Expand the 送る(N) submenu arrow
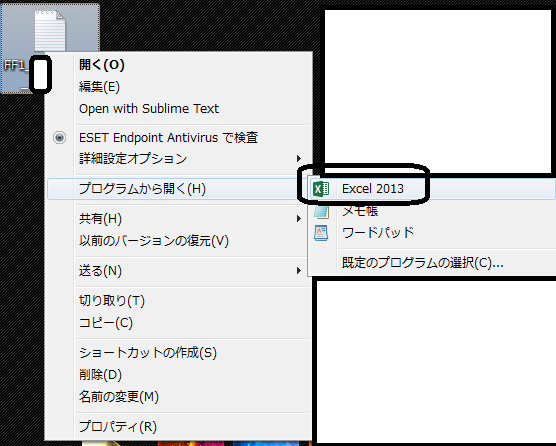Screen dimensions: 556x446 [299, 271]
